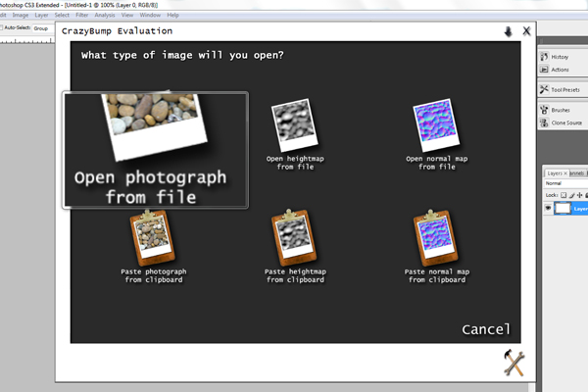Click the Open normal map from file icon
Image resolution: width=588 pixels, height=392 pixels.
pyautogui.click(x=436, y=124)
